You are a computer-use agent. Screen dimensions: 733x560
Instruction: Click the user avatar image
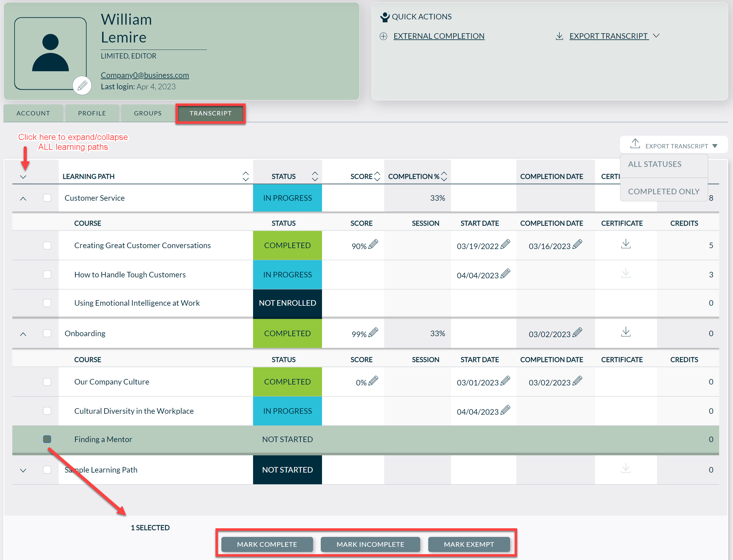(50, 53)
